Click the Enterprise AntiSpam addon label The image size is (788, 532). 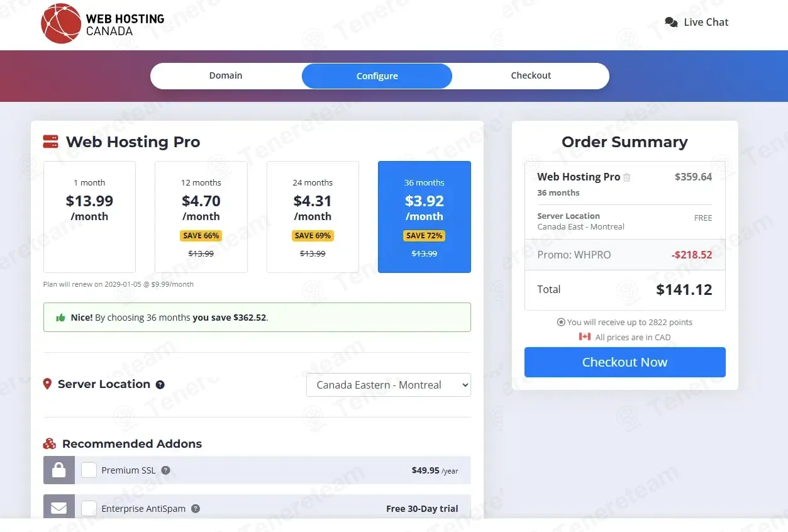(143, 509)
